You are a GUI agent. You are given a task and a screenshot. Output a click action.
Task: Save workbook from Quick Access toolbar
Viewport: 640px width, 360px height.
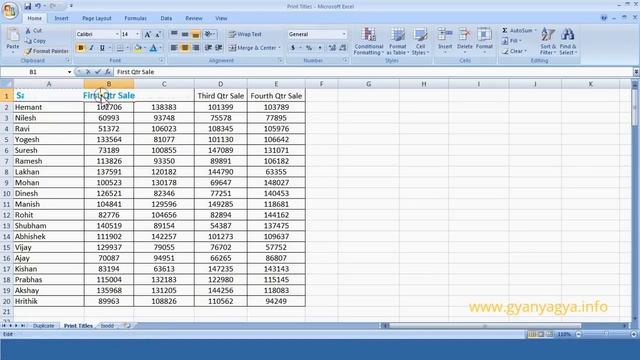27,6
